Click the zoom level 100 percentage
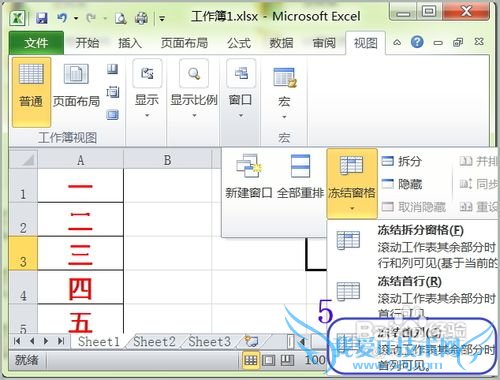The image size is (500, 380). coord(315,360)
